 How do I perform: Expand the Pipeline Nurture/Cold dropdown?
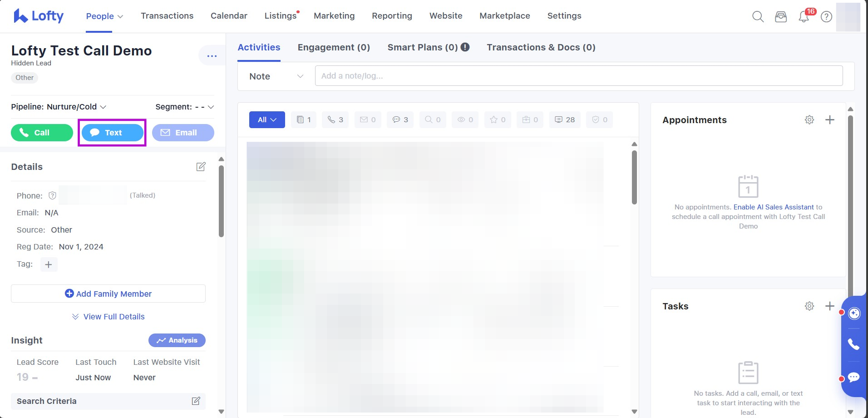(59, 107)
